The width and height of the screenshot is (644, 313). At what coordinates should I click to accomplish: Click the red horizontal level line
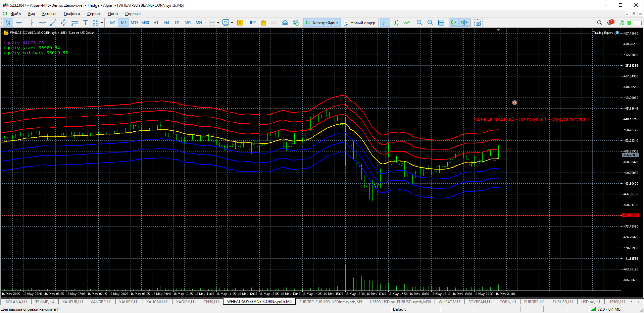pos(302,215)
